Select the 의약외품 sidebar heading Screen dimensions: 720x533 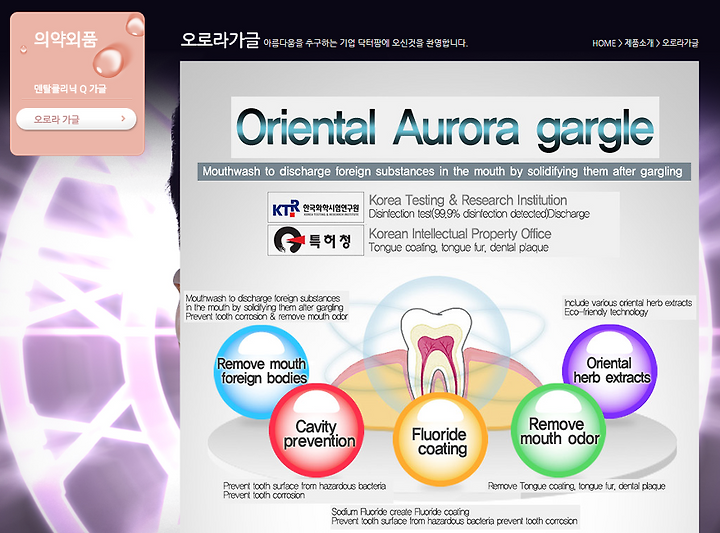tap(66, 39)
